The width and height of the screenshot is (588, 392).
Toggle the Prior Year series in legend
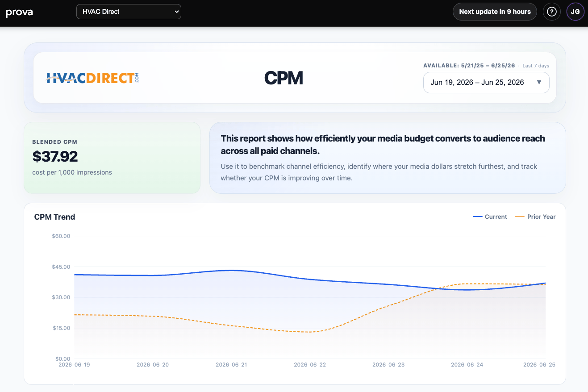535,217
